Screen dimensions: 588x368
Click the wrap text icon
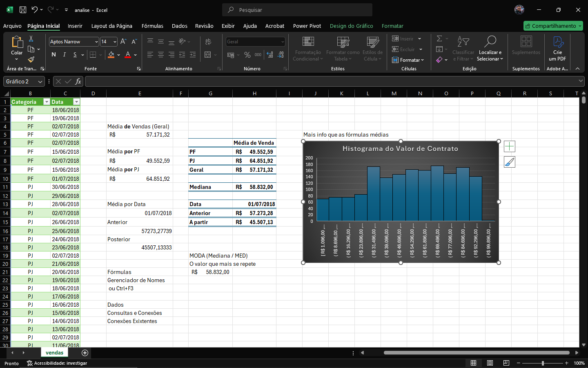point(208,42)
